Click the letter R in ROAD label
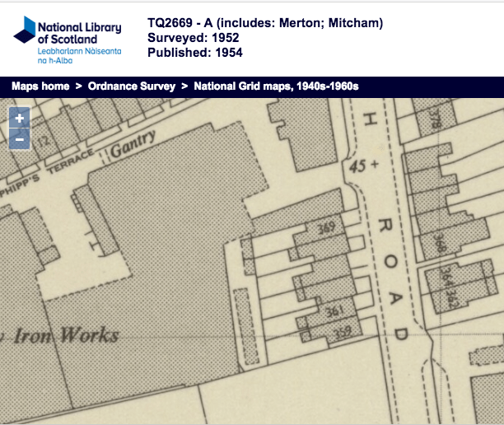 coord(384,226)
